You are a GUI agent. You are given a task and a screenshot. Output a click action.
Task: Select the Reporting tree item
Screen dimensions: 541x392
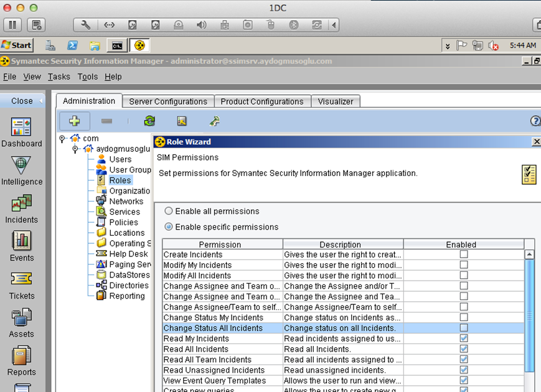click(127, 296)
